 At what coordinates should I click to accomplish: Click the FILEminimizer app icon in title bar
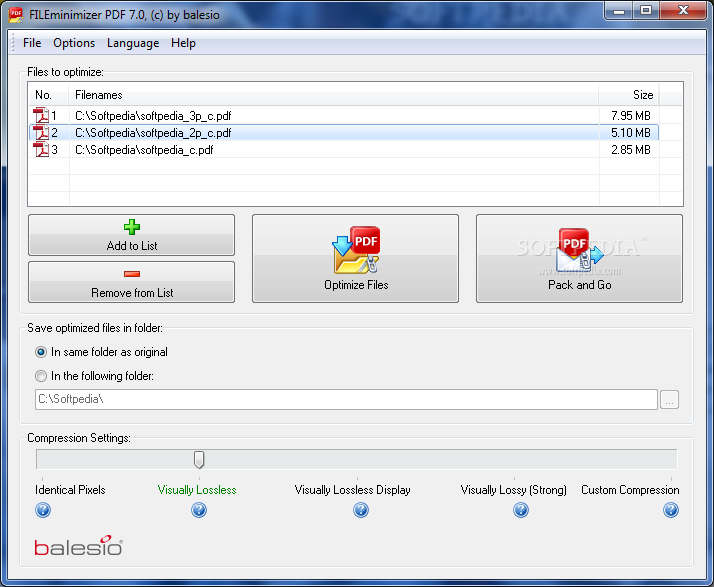(x=16, y=15)
